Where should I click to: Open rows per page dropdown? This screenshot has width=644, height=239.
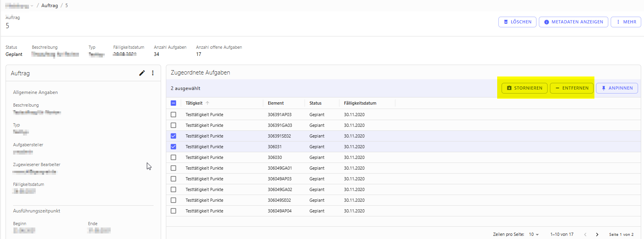pos(534,235)
